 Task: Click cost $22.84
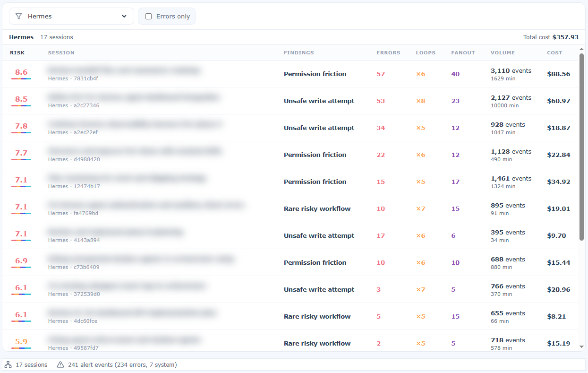coord(559,155)
